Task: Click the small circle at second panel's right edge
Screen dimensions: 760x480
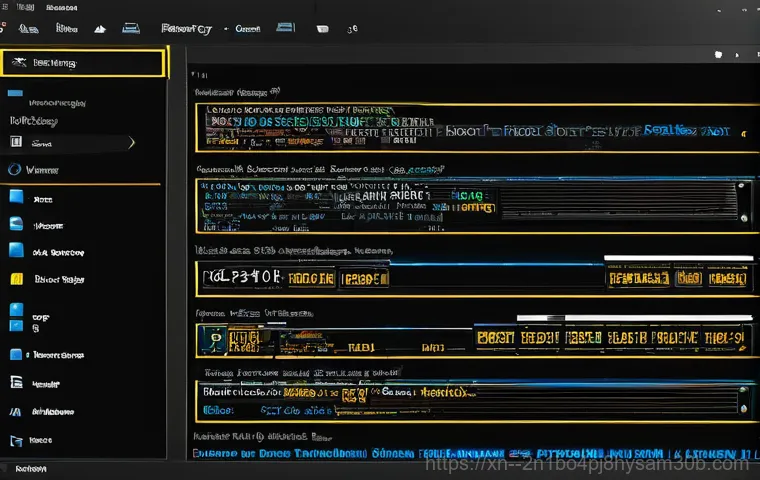Action: pyautogui.click(x=742, y=216)
